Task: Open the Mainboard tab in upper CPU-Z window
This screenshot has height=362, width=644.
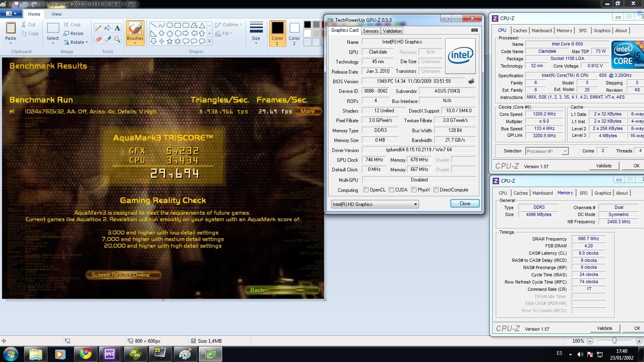Action: 542,31
